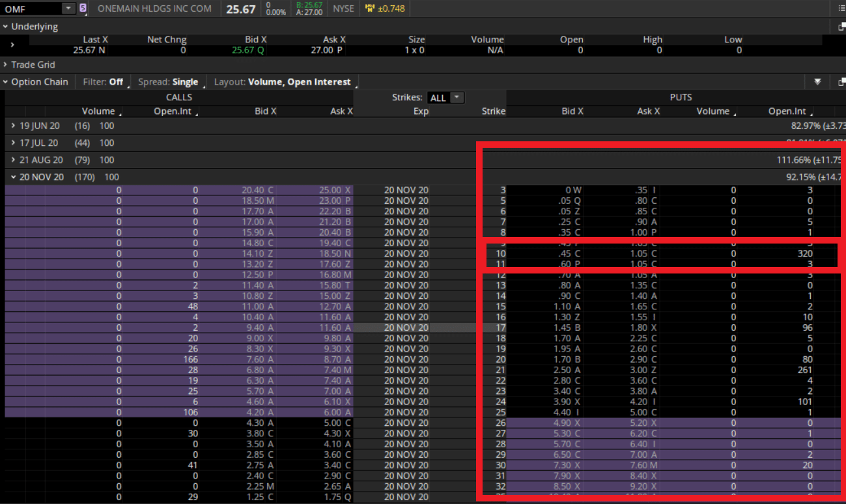The image size is (846, 504).
Task: Click call ask 2.65 A at strike 32
Action: pyautogui.click(x=339, y=486)
